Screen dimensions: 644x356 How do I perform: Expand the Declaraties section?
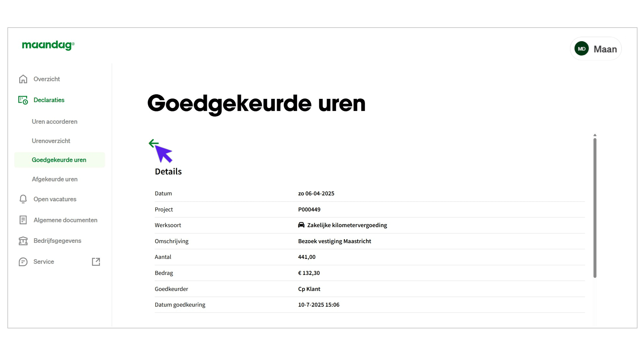pos(49,100)
